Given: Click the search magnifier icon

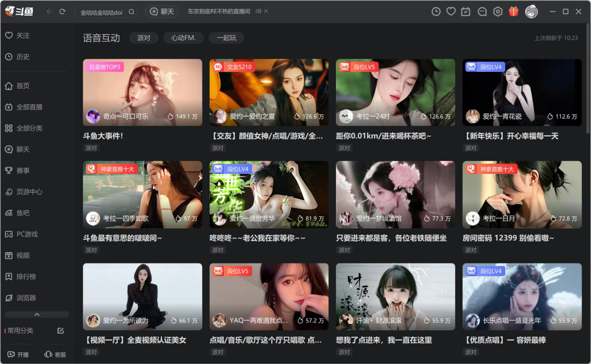Looking at the screenshot, I should tap(131, 12).
